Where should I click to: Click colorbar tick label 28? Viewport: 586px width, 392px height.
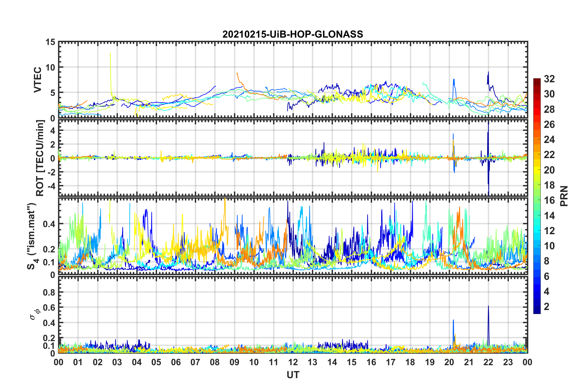[x=549, y=109]
